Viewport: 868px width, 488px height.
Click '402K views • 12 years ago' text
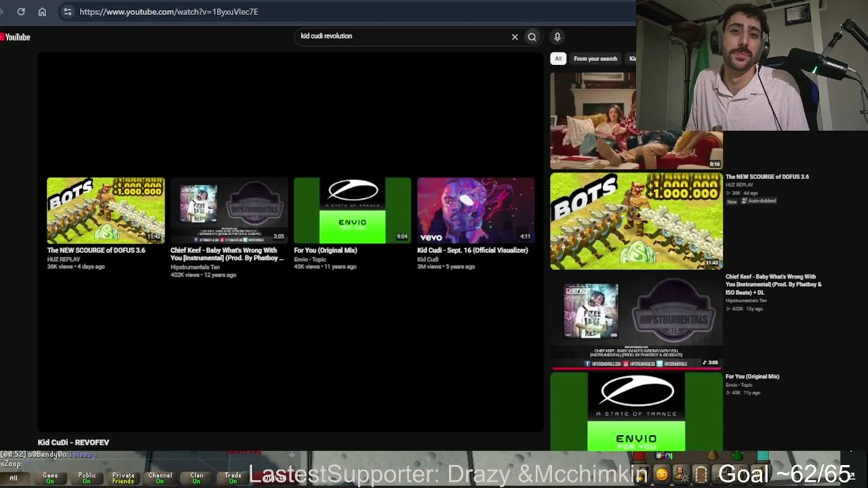[x=203, y=275]
